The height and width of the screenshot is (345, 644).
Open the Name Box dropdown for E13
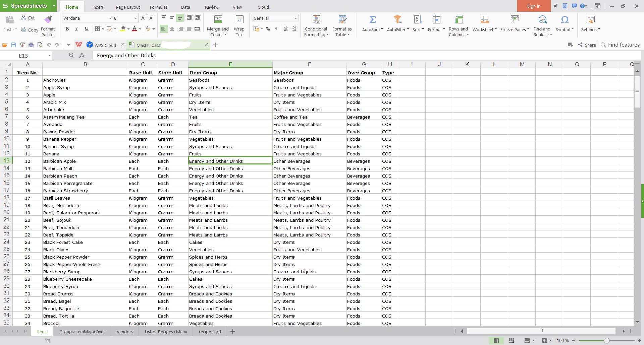point(49,56)
